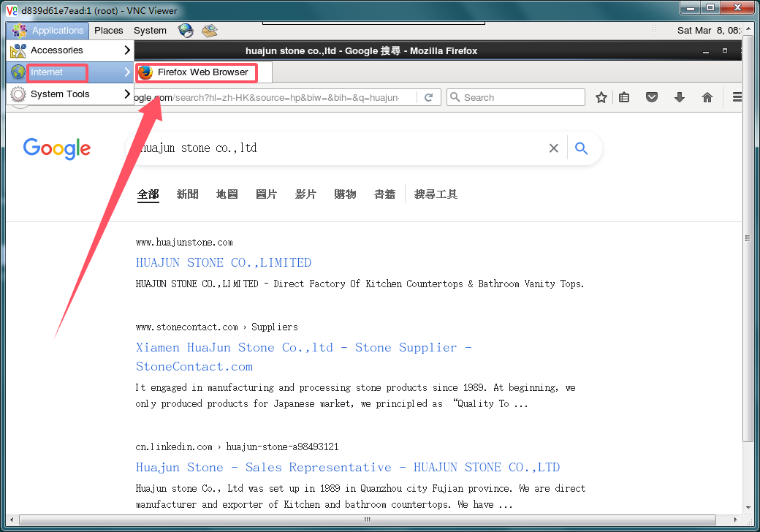Image resolution: width=760 pixels, height=532 pixels.
Task: Focus the Firefox toolbar Search box
Action: point(516,97)
